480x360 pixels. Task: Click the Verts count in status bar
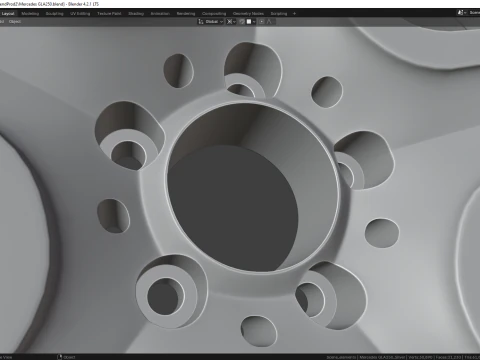click(x=421, y=357)
